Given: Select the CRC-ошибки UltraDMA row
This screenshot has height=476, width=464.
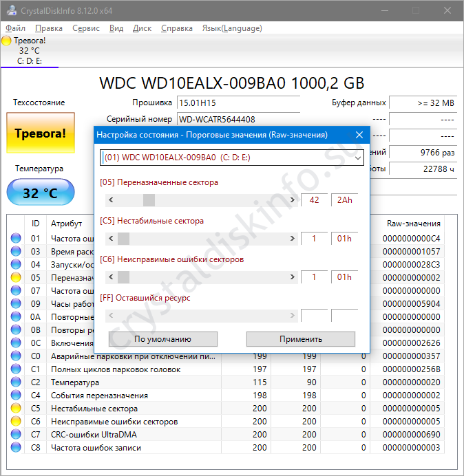Looking at the screenshot, I should (228, 435).
